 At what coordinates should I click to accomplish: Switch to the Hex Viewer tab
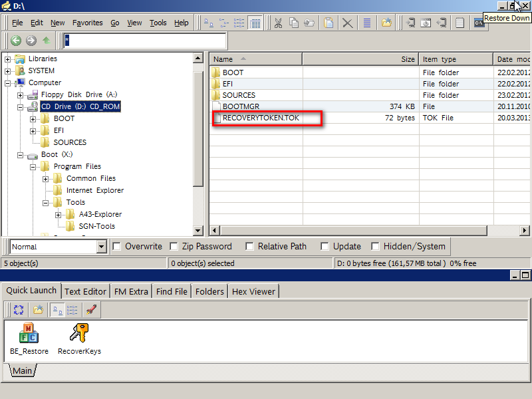coord(254,291)
